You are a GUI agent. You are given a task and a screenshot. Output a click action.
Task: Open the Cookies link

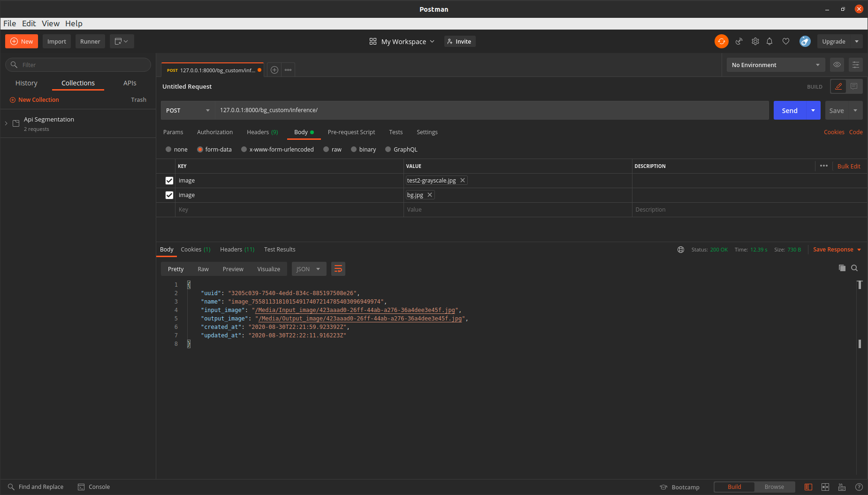834,132
